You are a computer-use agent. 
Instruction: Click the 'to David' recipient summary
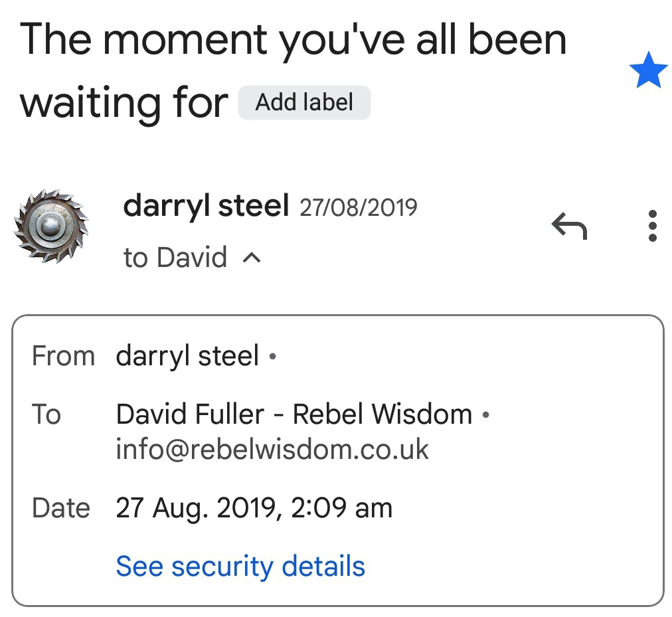point(175,258)
